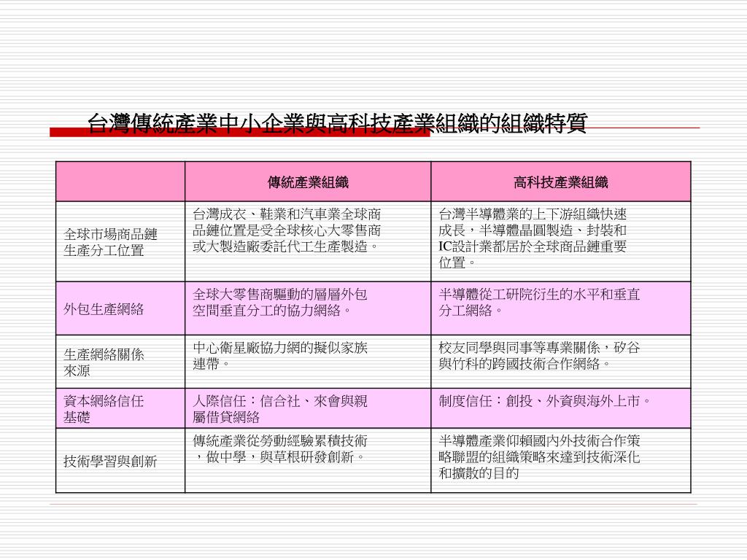The height and width of the screenshot is (560, 747).
Task: Click the row label 外包生產網絡
Action: [120, 308]
